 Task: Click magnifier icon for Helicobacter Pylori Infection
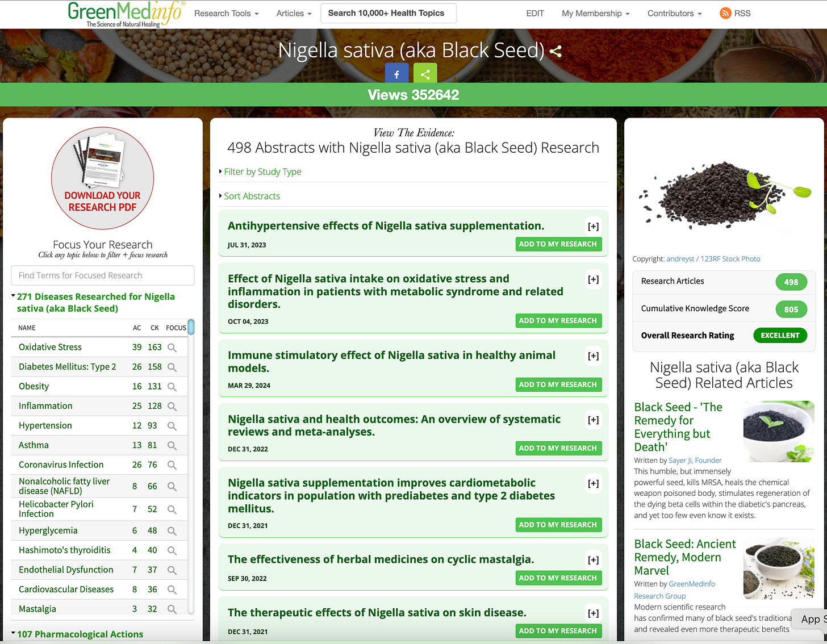(x=172, y=509)
